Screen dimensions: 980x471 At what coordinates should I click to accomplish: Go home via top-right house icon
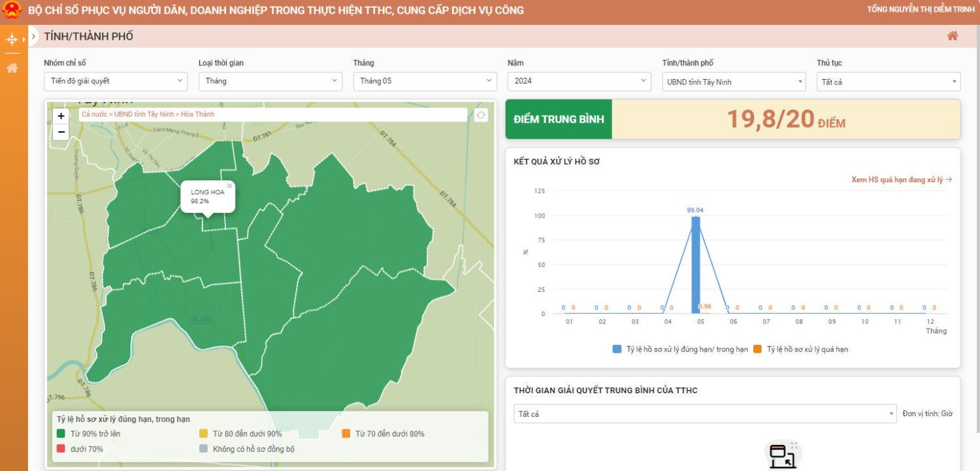pyautogui.click(x=953, y=36)
